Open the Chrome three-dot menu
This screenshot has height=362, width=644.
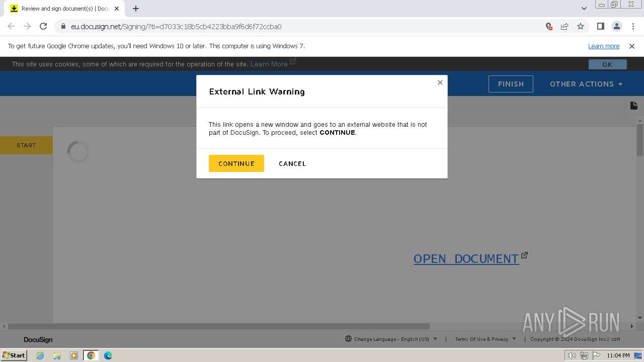coord(632,26)
